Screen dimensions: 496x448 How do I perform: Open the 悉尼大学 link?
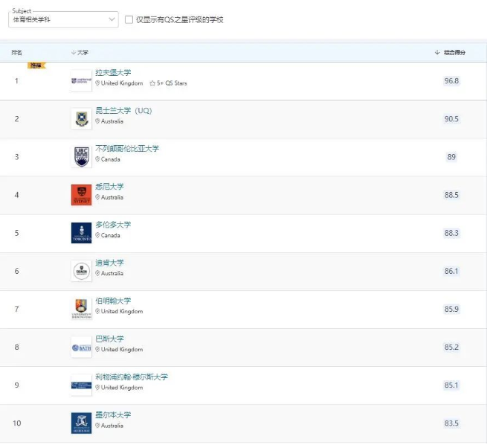pyautogui.click(x=109, y=187)
